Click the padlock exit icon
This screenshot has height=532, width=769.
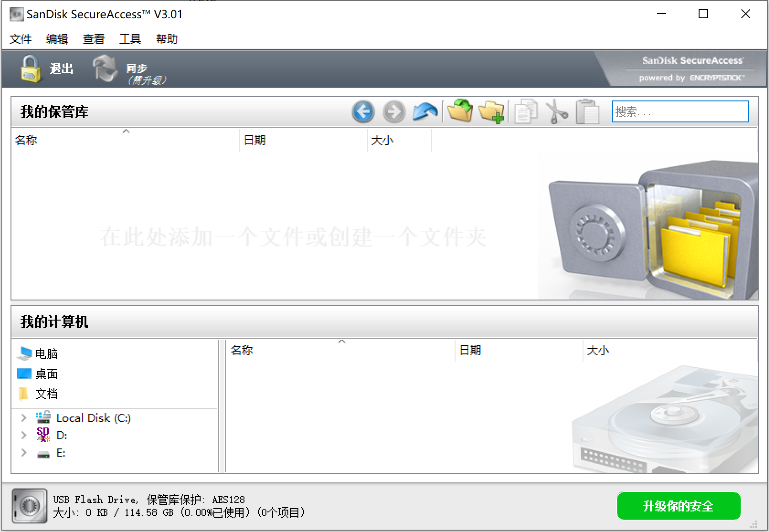click(x=31, y=69)
